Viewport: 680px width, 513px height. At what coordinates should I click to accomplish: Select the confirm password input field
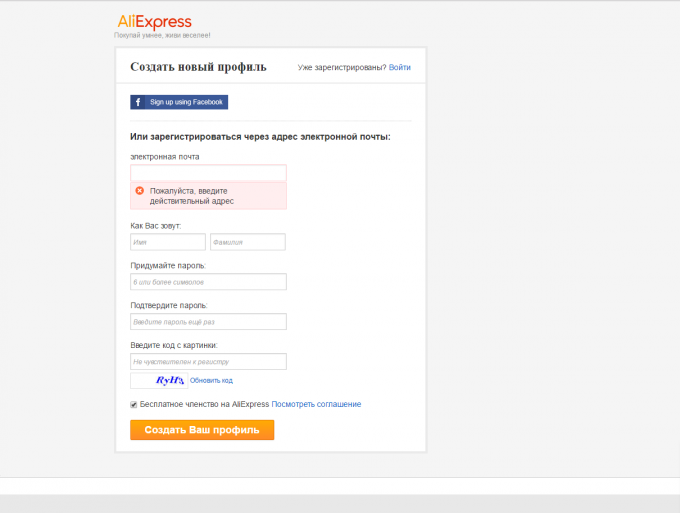[x=208, y=322]
